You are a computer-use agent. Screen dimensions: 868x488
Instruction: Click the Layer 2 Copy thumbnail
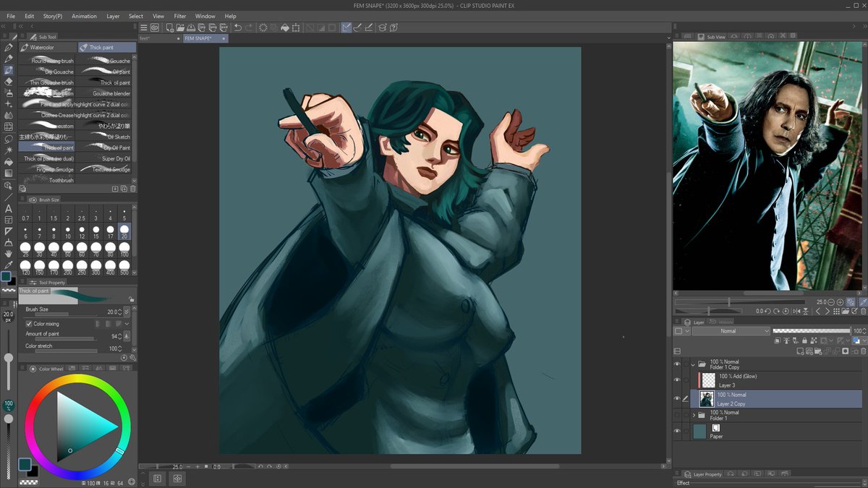click(x=707, y=399)
